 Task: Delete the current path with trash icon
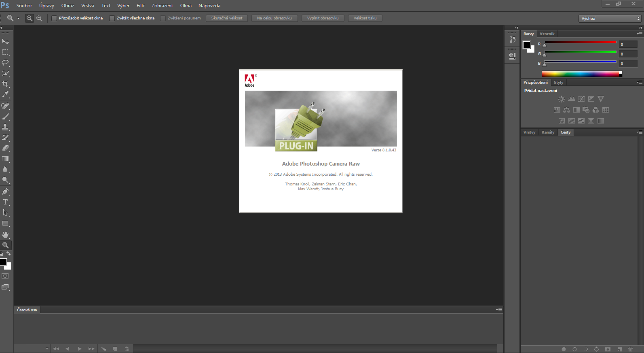631,349
